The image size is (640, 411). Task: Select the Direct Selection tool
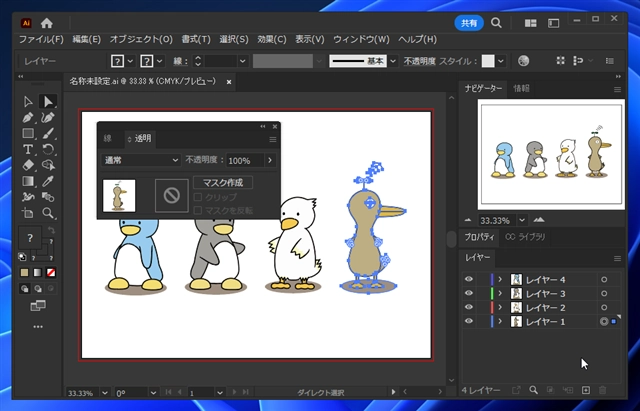tap(48, 101)
